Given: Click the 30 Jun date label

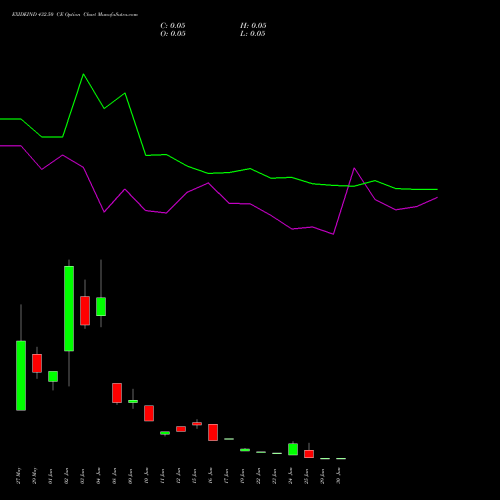Looking at the screenshot, I should point(339,476).
